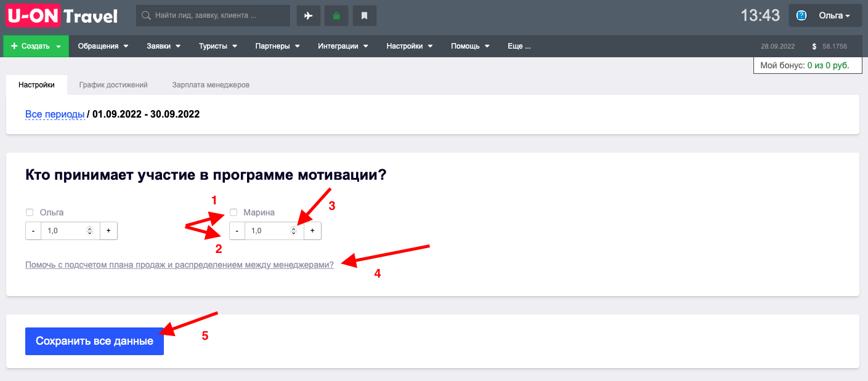Click the period text 01.09.2022 - 30.09.2022
Screen dimensions: 868x381
[x=146, y=114]
